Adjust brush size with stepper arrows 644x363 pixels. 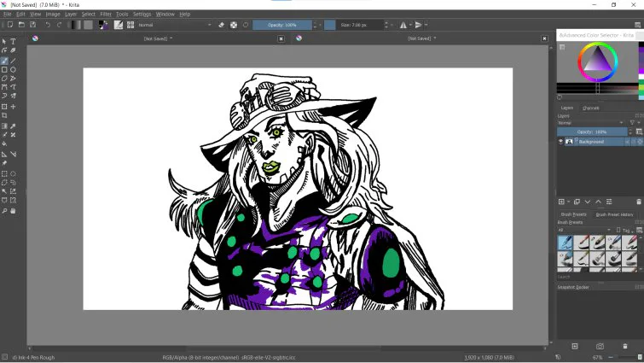tap(386, 25)
